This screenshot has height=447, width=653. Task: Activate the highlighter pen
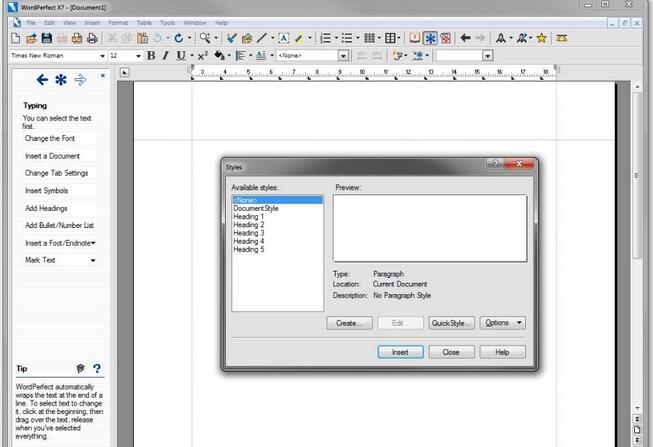click(299, 38)
